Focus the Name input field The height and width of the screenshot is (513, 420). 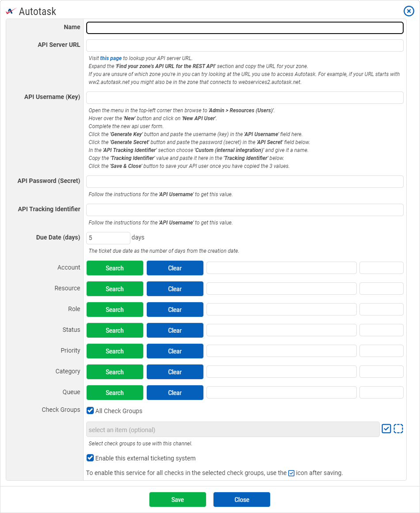tap(244, 28)
